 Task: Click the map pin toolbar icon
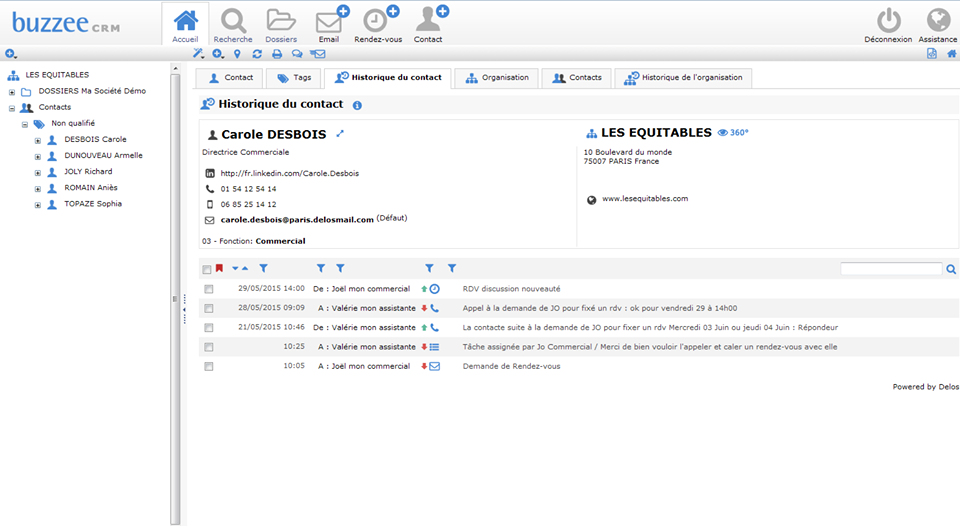pyautogui.click(x=238, y=54)
